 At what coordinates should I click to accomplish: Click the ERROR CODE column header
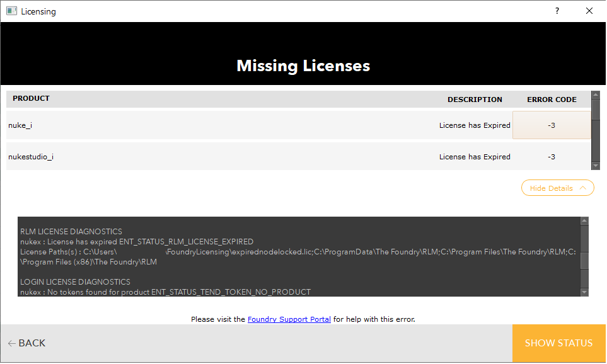pyautogui.click(x=552, y=100)
